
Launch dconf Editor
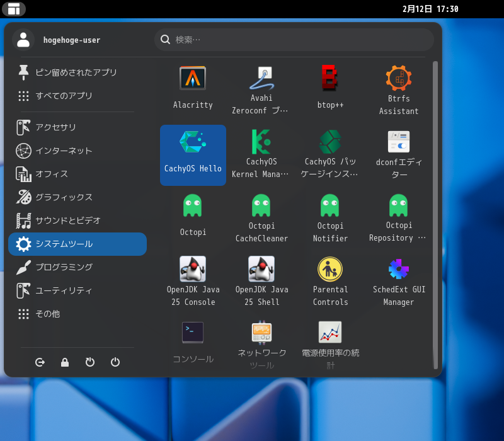point(399,155)
